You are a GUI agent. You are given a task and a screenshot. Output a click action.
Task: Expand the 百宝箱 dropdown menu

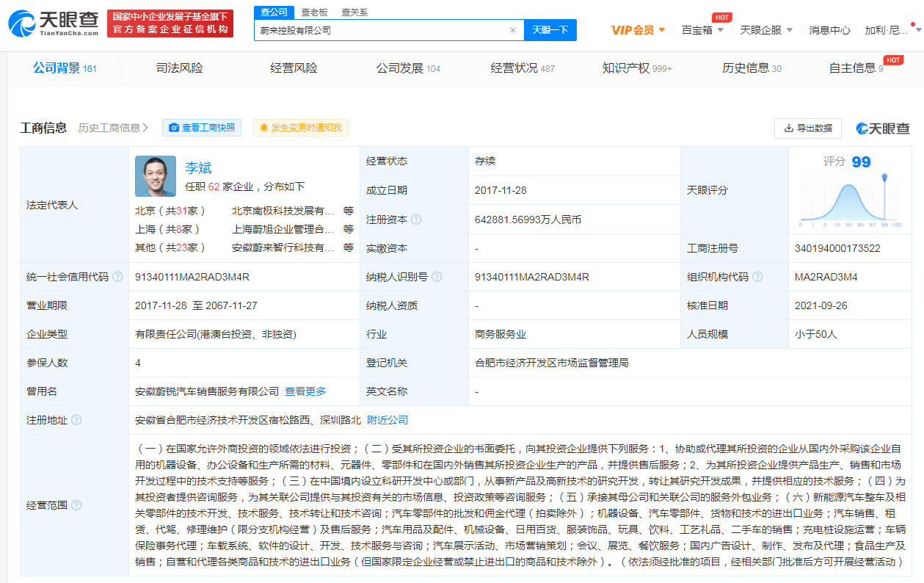[702, 30]
